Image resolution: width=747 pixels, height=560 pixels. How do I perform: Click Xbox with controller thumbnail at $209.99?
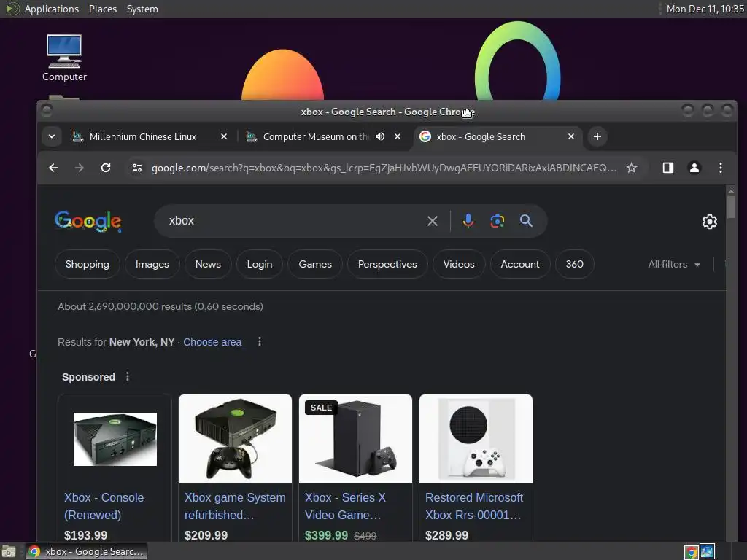click(x=235, y=438)
